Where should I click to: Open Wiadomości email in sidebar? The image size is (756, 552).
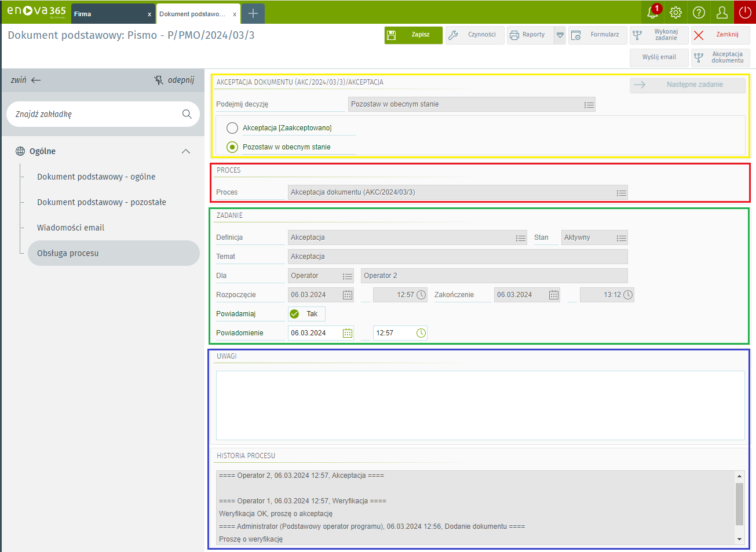pyautogui.click(x=71, y=228)
